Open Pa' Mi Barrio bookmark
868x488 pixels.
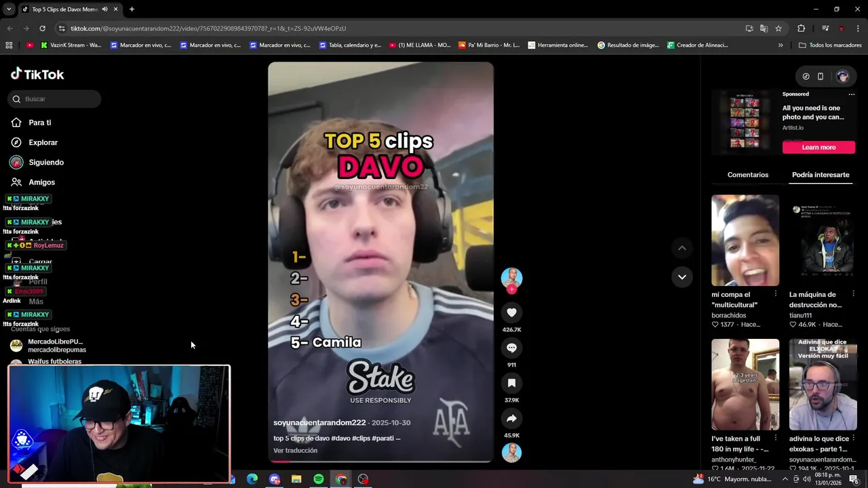tap(489, 45)
